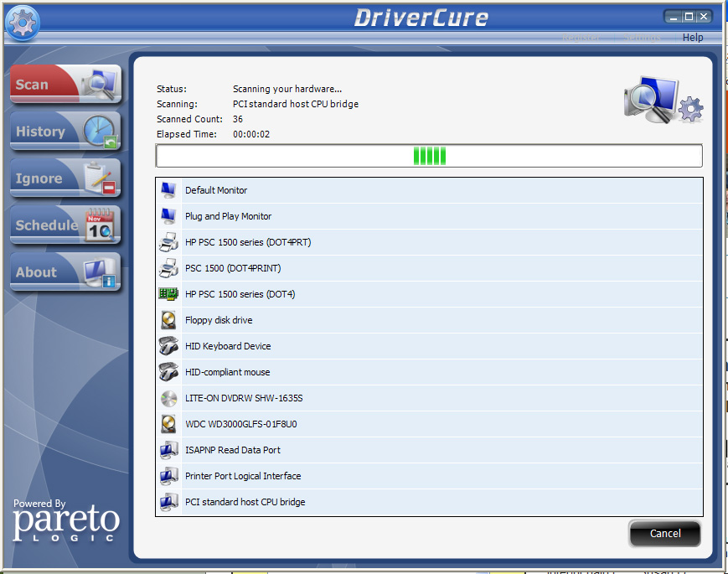728x574 pixels.
Task: Click the drive icon beside Floppy disk drive
Action: tap(168, 320)
